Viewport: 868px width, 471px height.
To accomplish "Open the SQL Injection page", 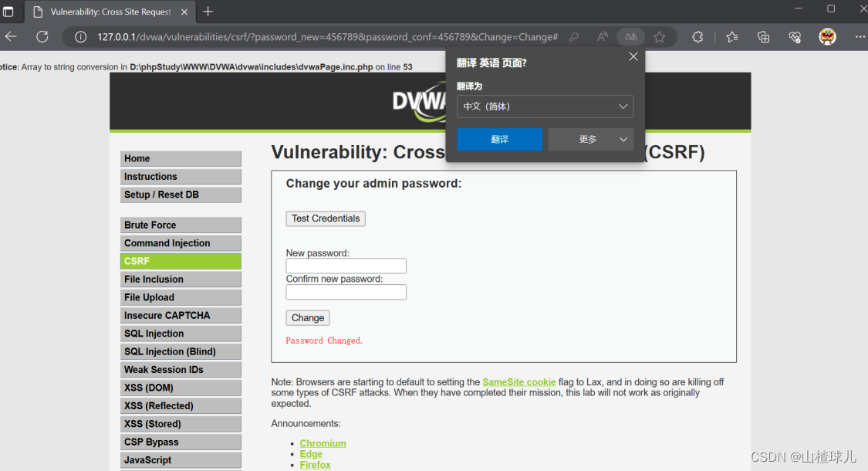I will [x=181, y=334].
